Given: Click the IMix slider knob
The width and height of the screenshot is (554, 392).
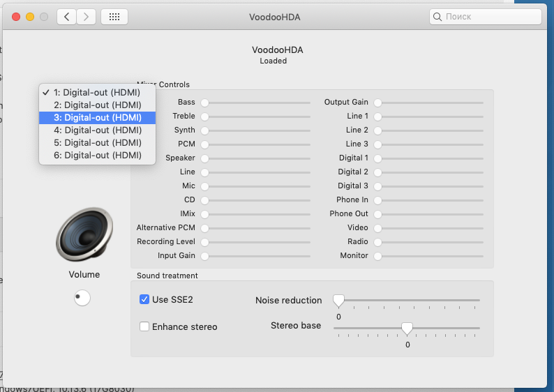Looking at the screenshot, I should pos(204,214).
